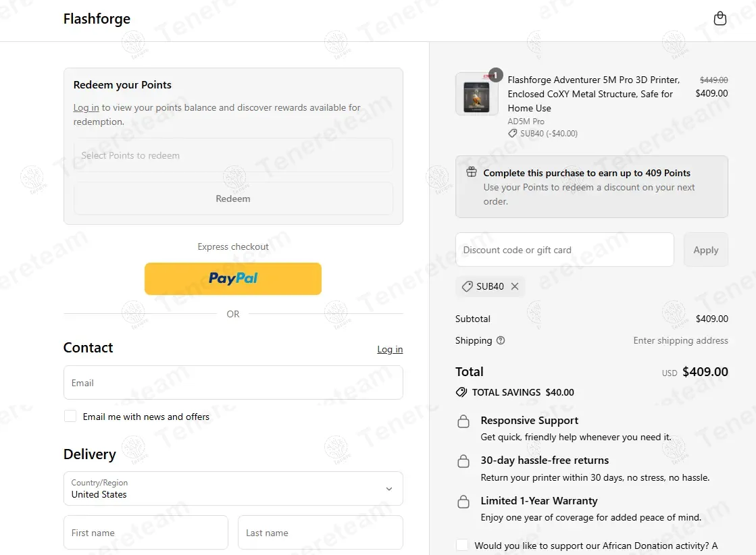Click the shipping help question mark icon
Viewport: 756px width, 555px height.
pos(501,341)
